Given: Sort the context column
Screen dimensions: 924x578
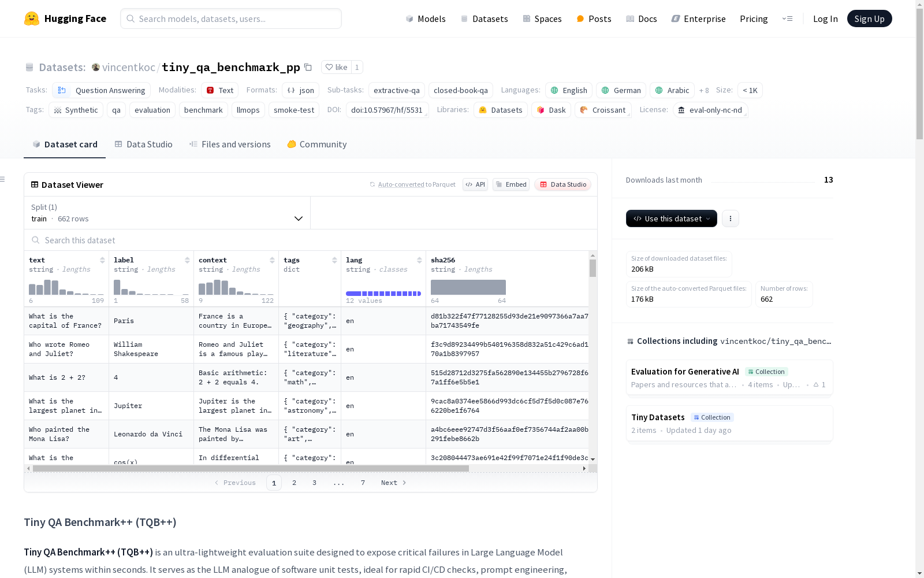Looking at the screenshot, I should (272, 260).
